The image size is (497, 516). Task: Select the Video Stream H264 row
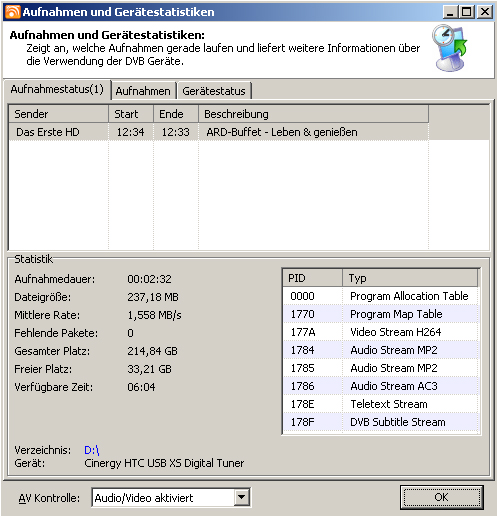click(x=380, y=332)
